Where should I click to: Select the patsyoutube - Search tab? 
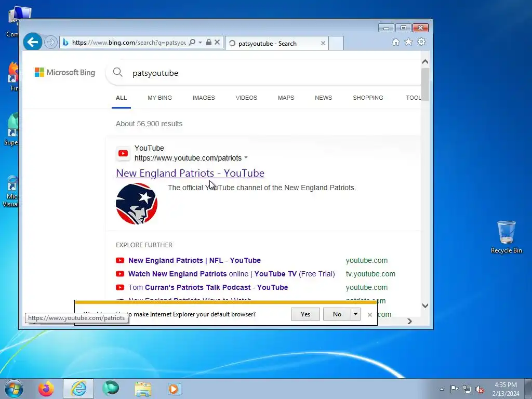(x=277, y=44)
